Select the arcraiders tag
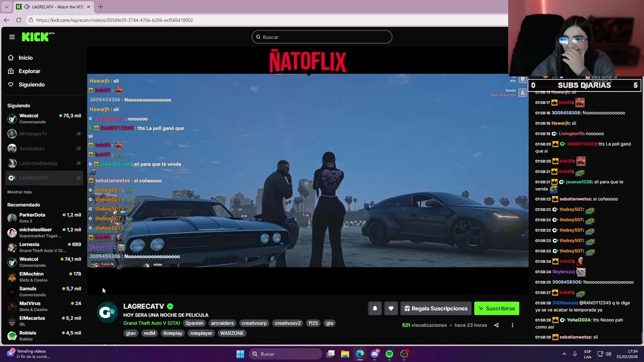 (x=222, y=323)
